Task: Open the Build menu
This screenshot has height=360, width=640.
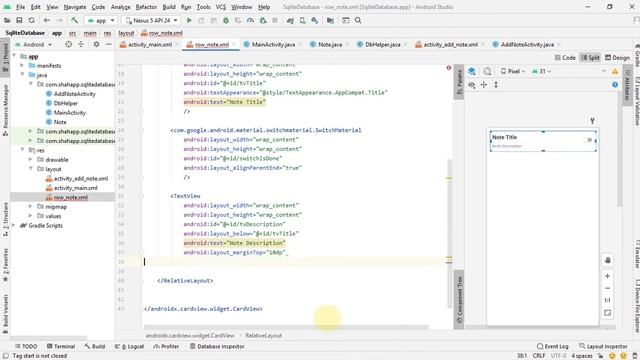Action: click(169, 7)
